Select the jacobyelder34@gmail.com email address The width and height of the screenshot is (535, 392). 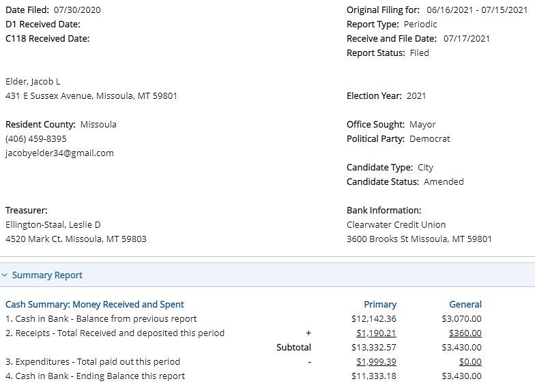pyautogui.click(x=60, y=153)
